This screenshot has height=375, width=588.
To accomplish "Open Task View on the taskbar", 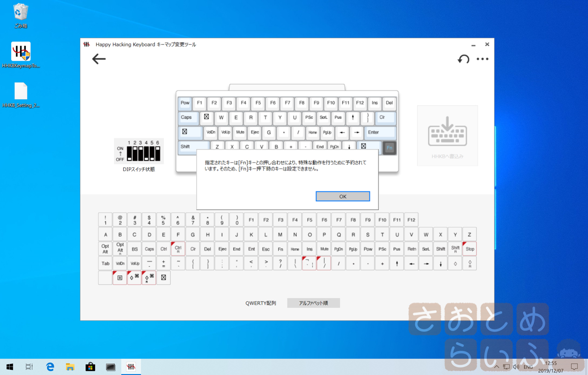I will 29,367.
